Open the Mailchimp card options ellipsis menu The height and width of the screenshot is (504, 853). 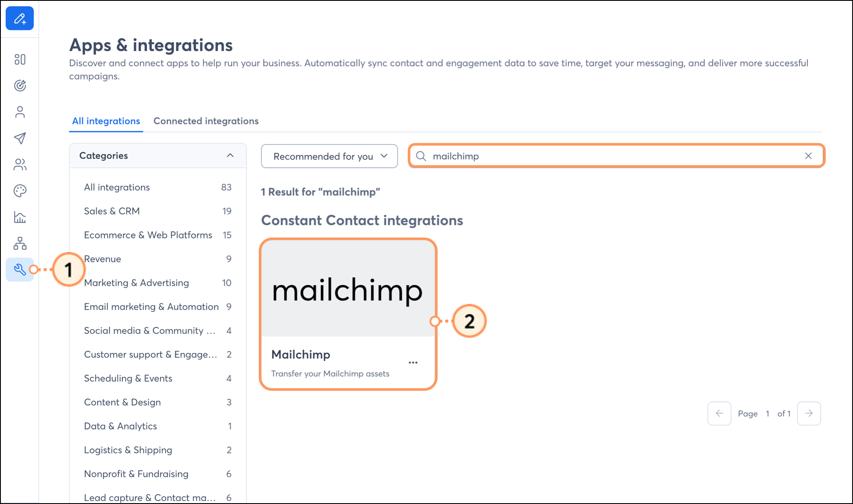(x=412, y=361)
